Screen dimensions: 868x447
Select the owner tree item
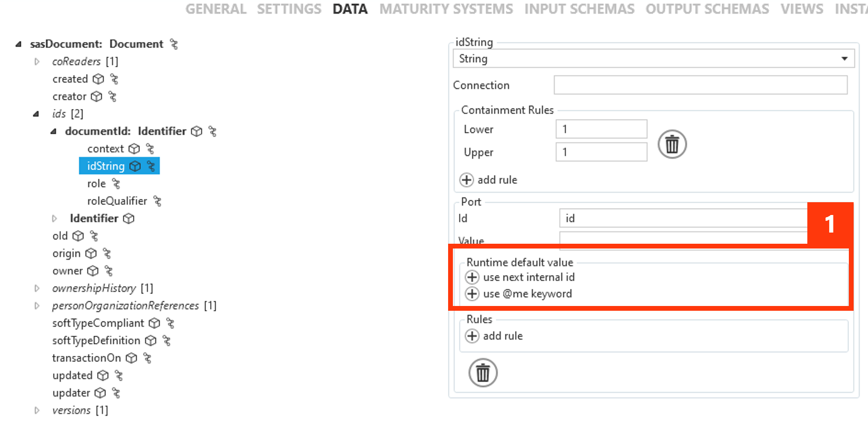[x=68, y=271]
